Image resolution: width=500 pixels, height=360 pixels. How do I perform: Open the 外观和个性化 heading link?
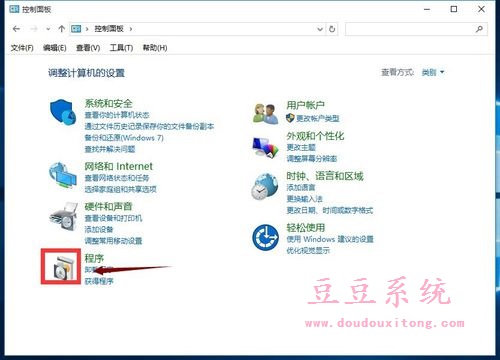(x=315, y=136)
